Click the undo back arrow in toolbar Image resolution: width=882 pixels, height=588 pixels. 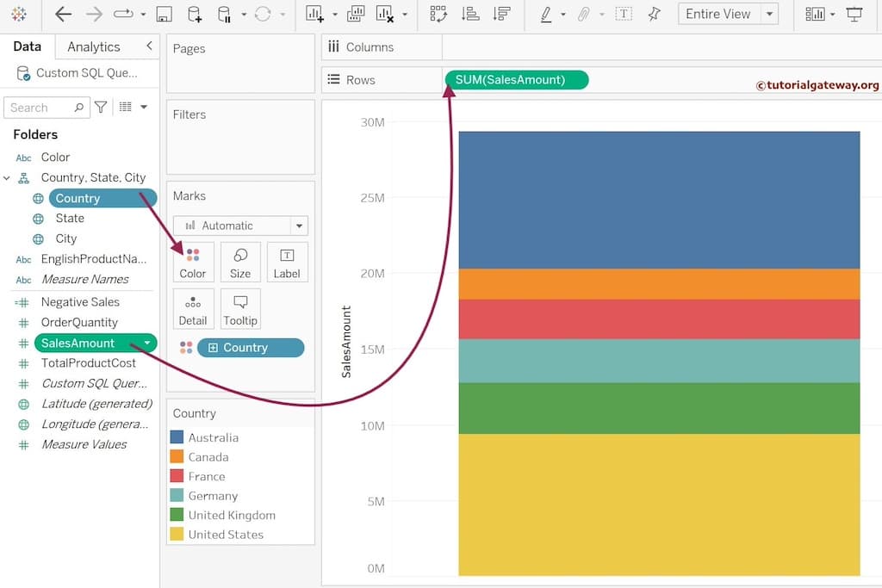pyautogui.click(x=63, y=14)
